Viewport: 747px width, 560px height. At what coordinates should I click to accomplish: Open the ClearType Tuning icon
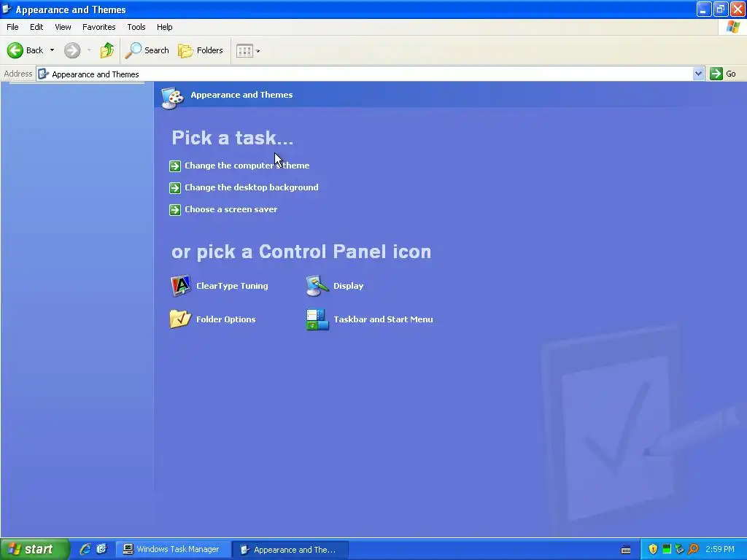[x=181, y=286]
